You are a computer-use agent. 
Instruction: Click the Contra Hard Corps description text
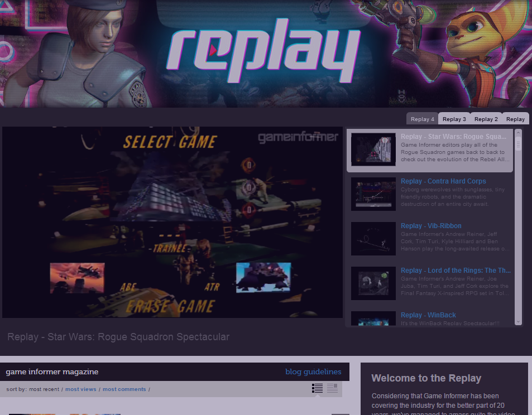pyautogui.click(x=453, y=197)
